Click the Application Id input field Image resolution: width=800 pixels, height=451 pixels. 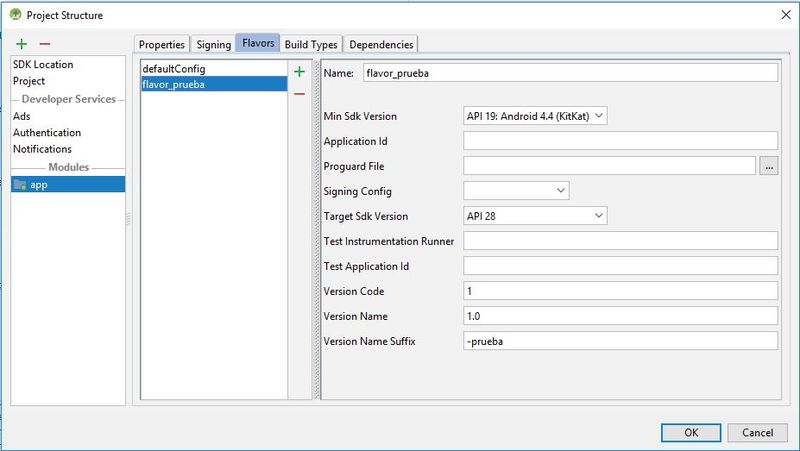(x=620, y=141)
